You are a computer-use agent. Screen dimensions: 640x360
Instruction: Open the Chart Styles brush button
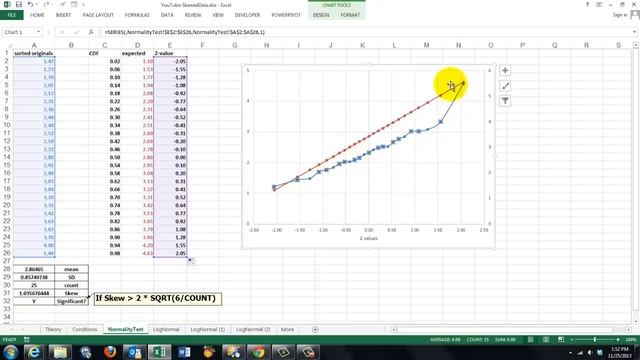pos(505,86)
